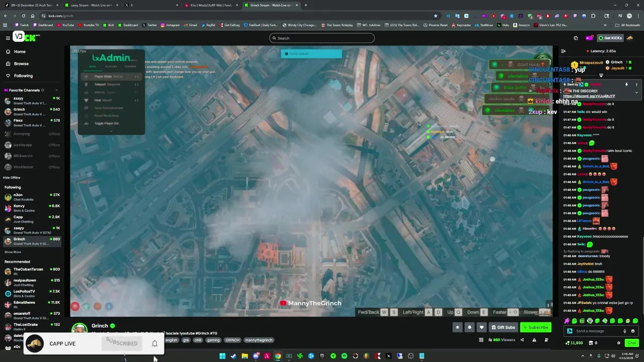This screenshot has height=362, width=644.
Task: Click the Gift Subs button
Action: click(x=503, y=327)
